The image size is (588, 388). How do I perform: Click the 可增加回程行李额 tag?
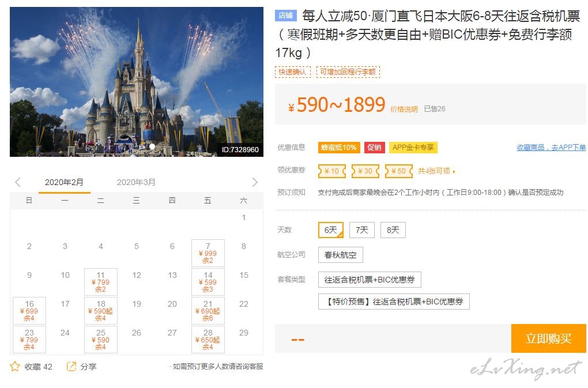point(348,71)
